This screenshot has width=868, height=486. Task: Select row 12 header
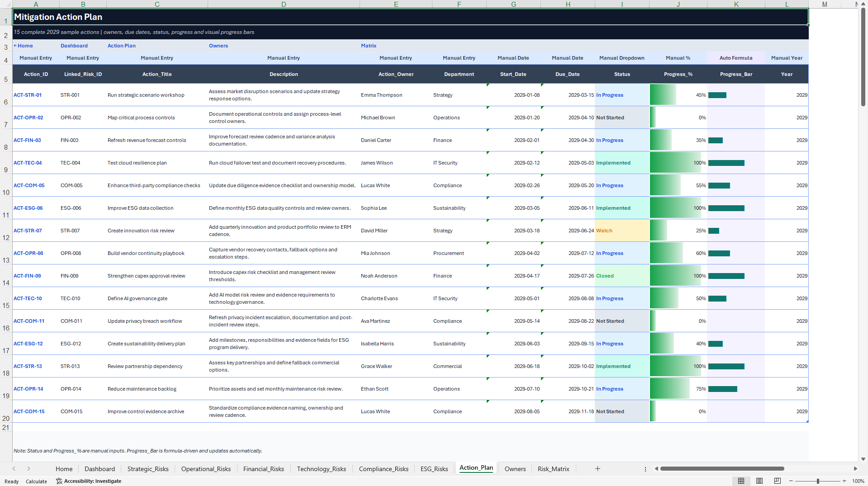pos(6,231)
